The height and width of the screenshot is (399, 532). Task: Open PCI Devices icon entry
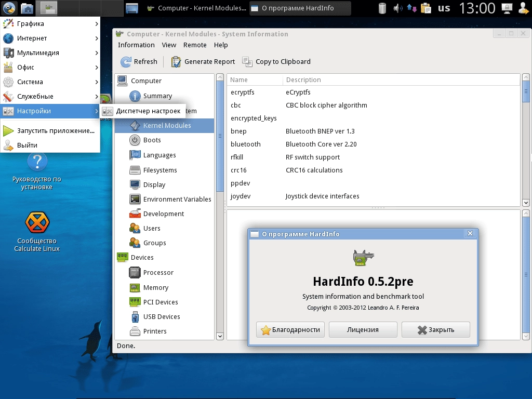[x=135, y=302]
